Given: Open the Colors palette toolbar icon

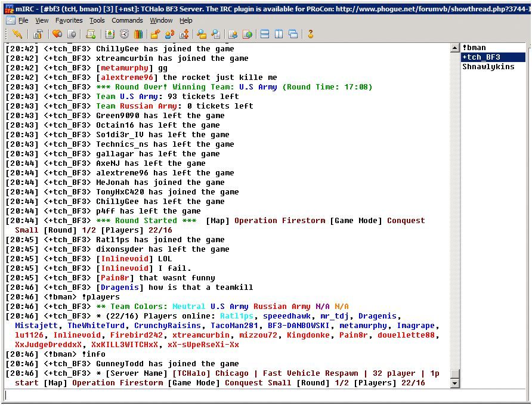Looking at the screenshot, I should point(138,34).
